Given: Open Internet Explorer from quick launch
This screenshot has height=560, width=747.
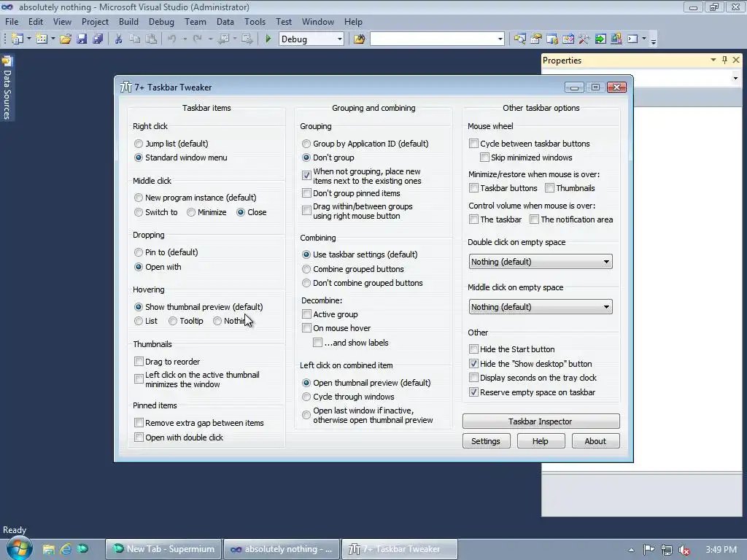Looking at the screenshot, I should pyautogui.click(x=65, y=549).
